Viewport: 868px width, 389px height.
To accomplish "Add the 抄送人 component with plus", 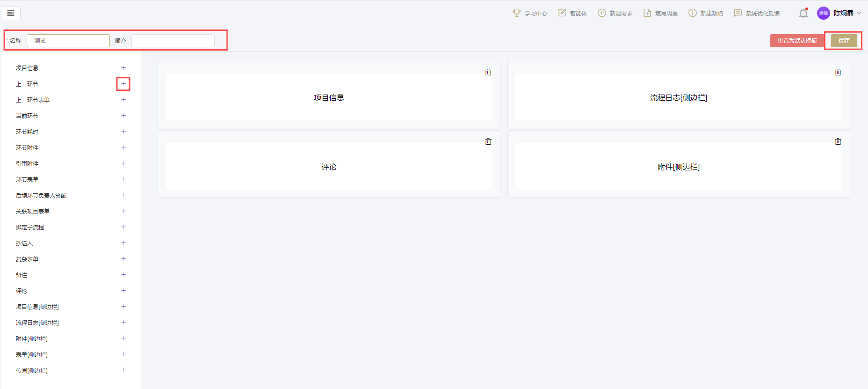I will coord(123,243).
